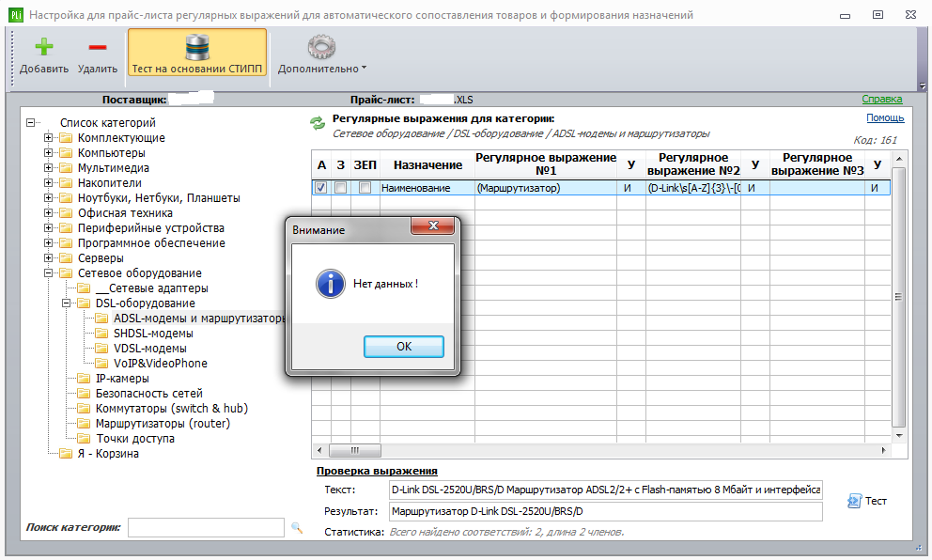Focus the Поиск категории search field
The height and width of the screenshot is (560, 932).
[206, 527]
